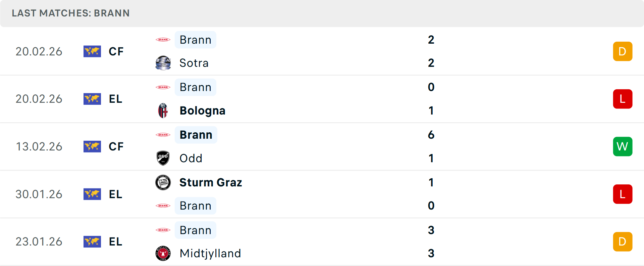This screenshot has height=266, width=644.
Task: Click the 23.01.26 match date
Action: click(39, 242)
